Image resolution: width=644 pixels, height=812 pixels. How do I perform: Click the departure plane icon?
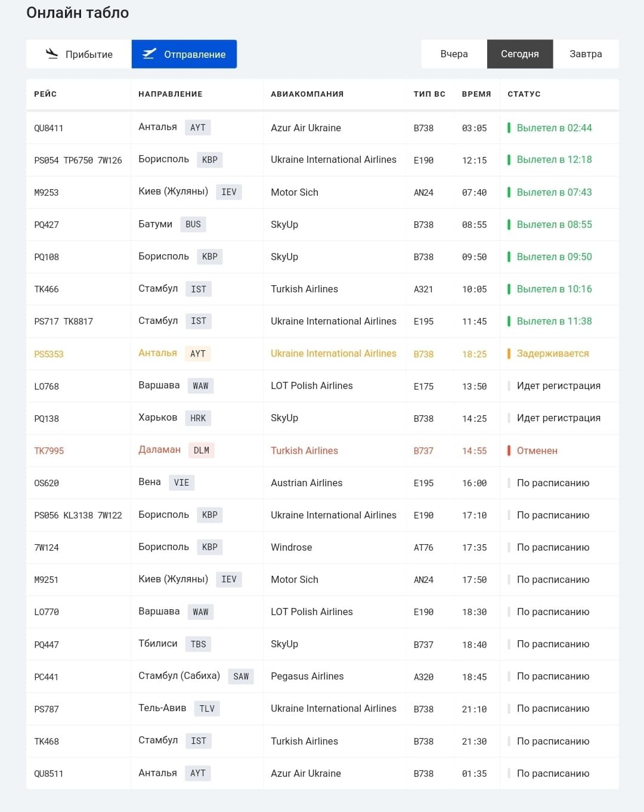point(149,54)
